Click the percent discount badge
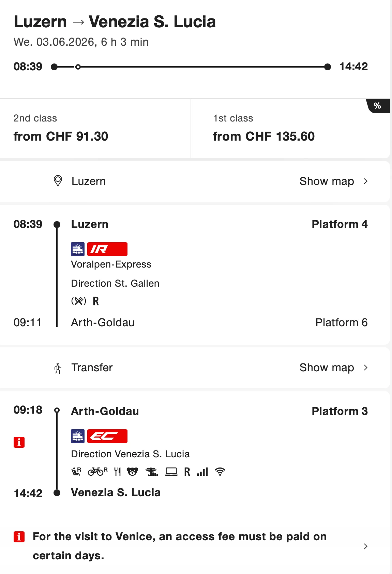Screen dimensions: 392x574 pos(377,106)
